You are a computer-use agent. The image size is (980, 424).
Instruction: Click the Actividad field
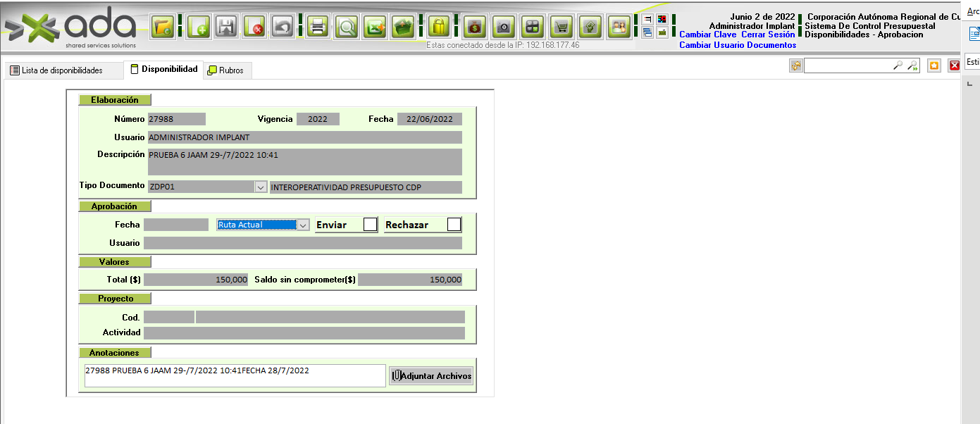[x=304, y=332]
